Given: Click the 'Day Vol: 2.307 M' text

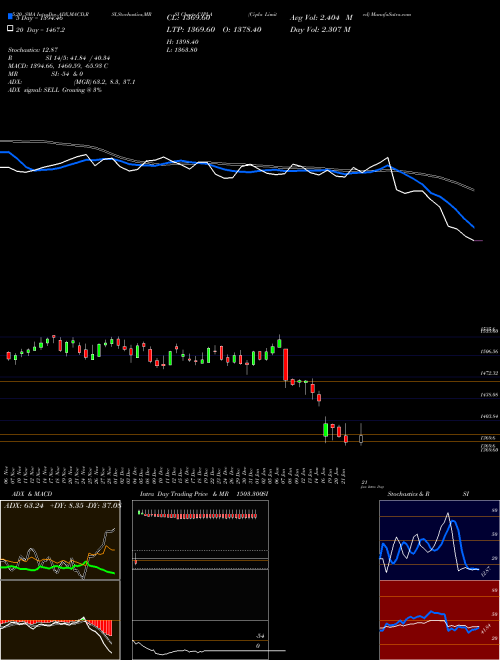Looking at the screenshot, I should point(320,29).
